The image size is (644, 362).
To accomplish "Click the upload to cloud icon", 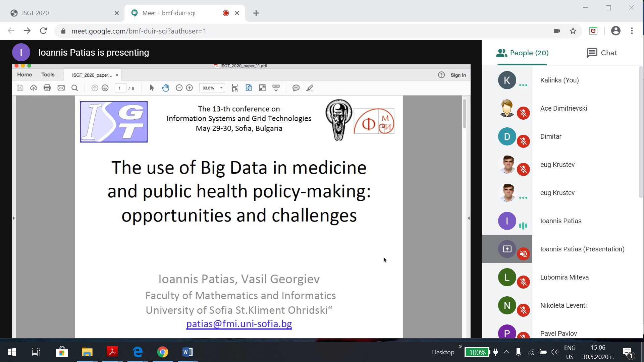I will 34,88.
